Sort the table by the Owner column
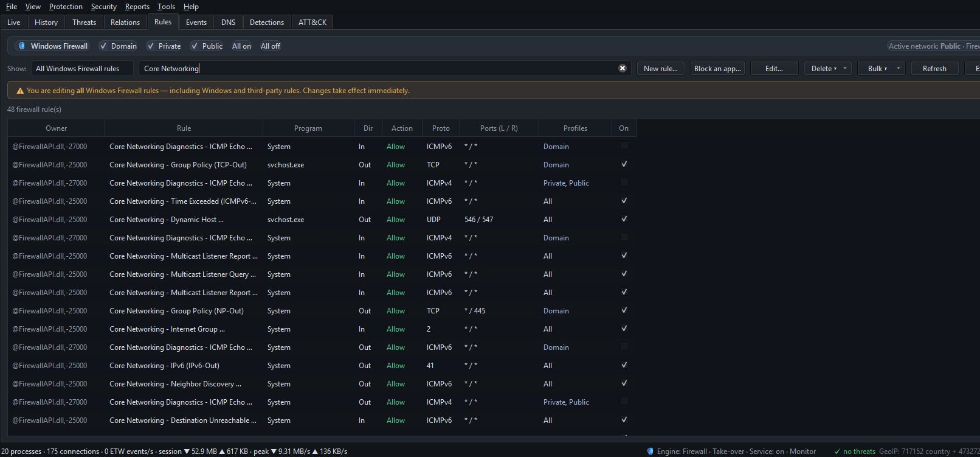This screenshot has width=980, height=457. coord(57,128)
